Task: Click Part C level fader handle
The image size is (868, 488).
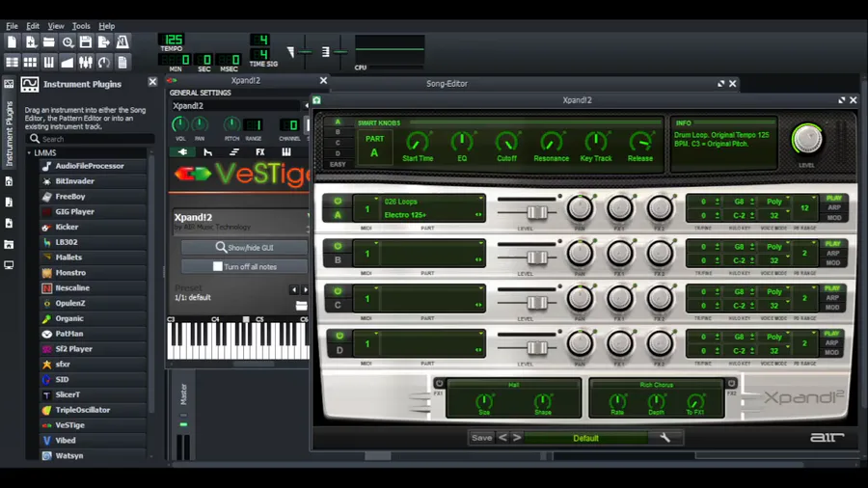Action: [x=536, y=303]
